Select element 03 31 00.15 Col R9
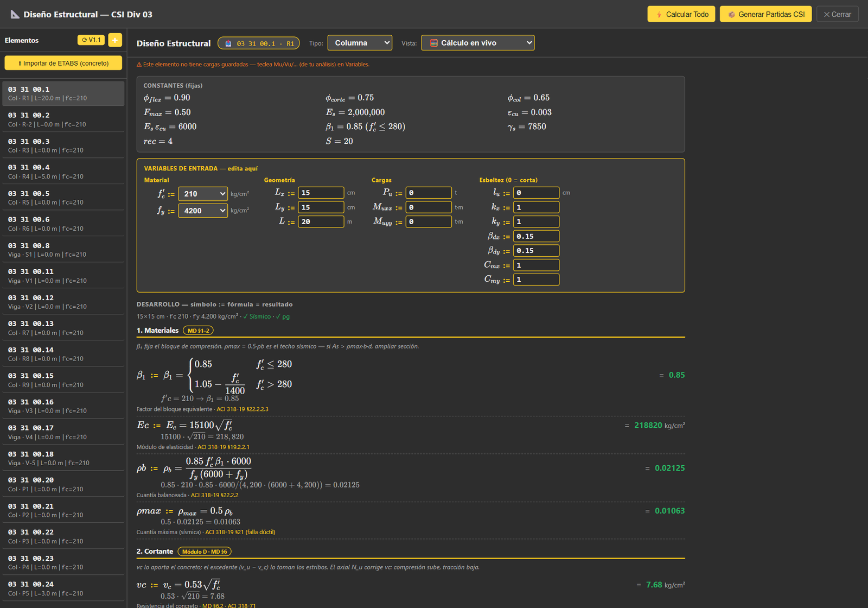This screenshot has height=608, width=868. [x=63, y=380]
